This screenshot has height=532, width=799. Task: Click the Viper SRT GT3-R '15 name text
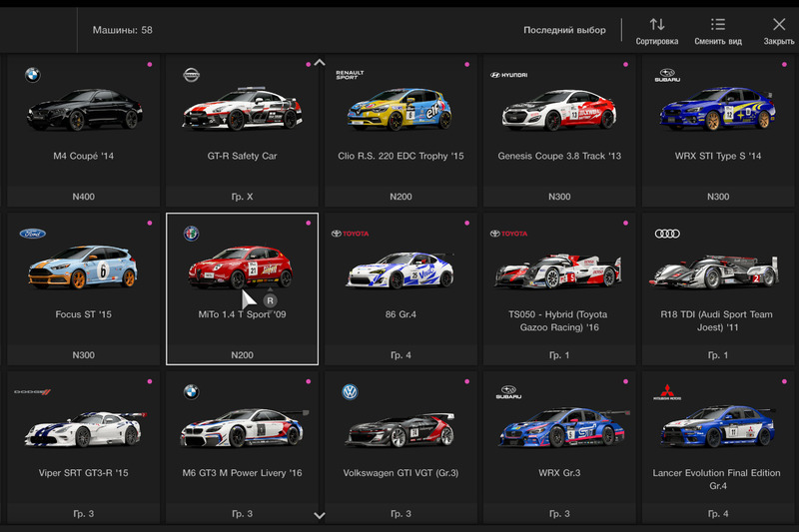(84, 473)
